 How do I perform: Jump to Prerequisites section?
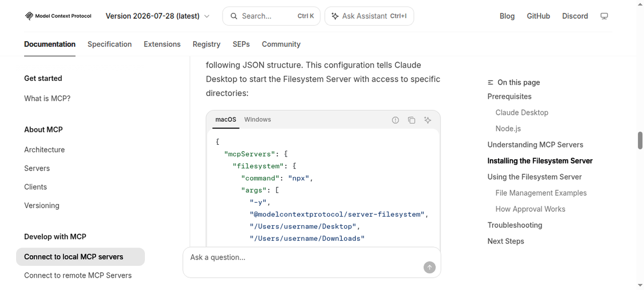pyautogui.click(x=509, y=96)
